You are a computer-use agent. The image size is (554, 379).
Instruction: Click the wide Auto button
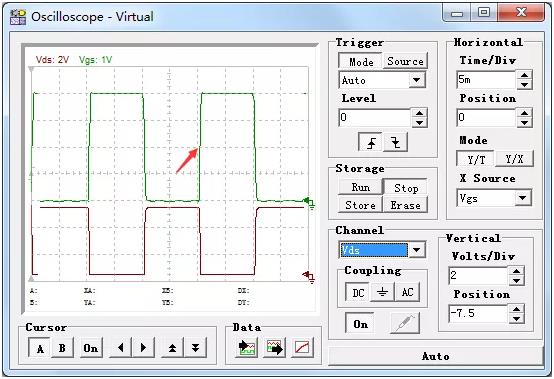[436, 356]
